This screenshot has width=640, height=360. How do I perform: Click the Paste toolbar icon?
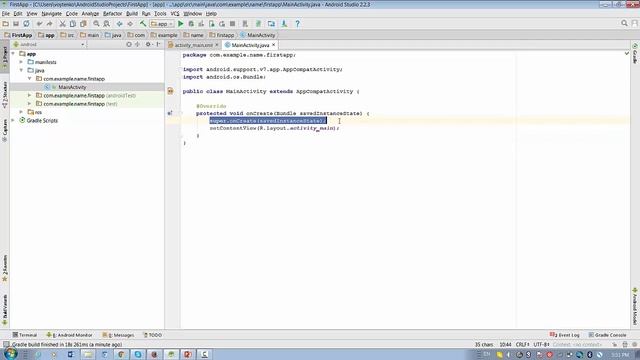pyautogui.click(x=83, y=24)
